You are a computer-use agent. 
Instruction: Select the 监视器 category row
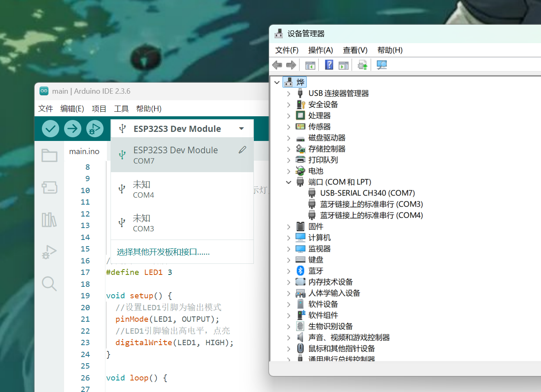click(x=319, y=249)
